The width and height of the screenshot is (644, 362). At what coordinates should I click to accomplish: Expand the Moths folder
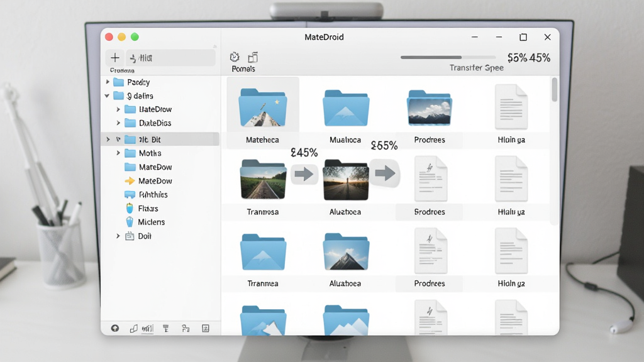[118, 153]
